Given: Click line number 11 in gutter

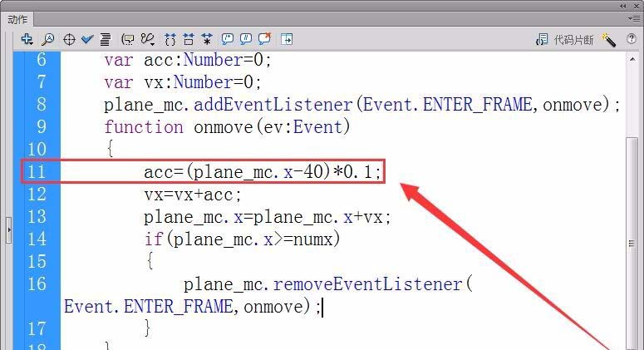Looking at the screenshot, I should (x=37, y=172).
